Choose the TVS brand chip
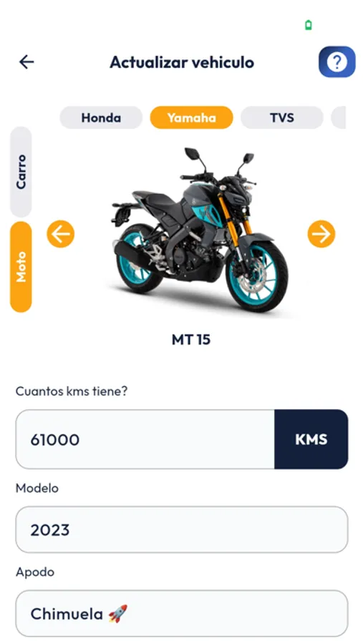 click(x=282, y=118)
